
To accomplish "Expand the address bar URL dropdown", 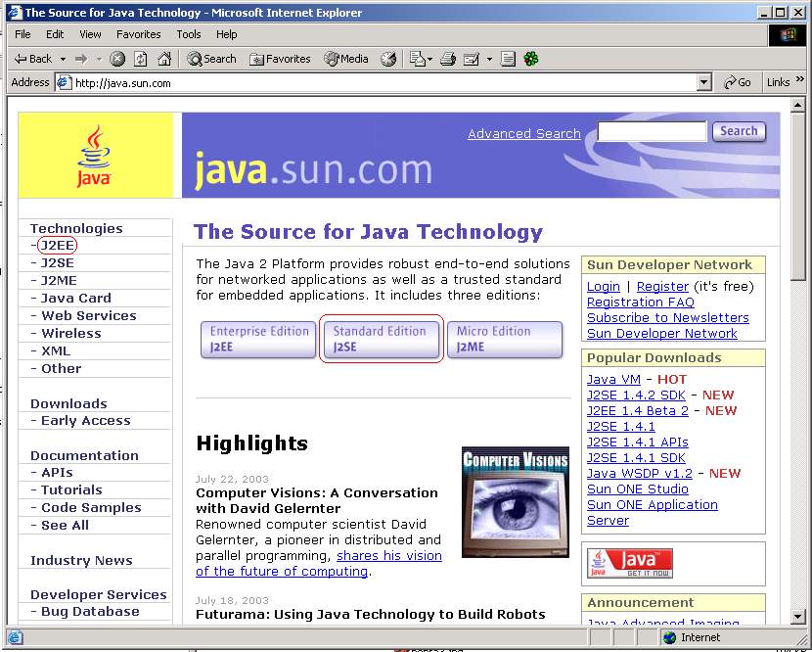I will point(703,82).
